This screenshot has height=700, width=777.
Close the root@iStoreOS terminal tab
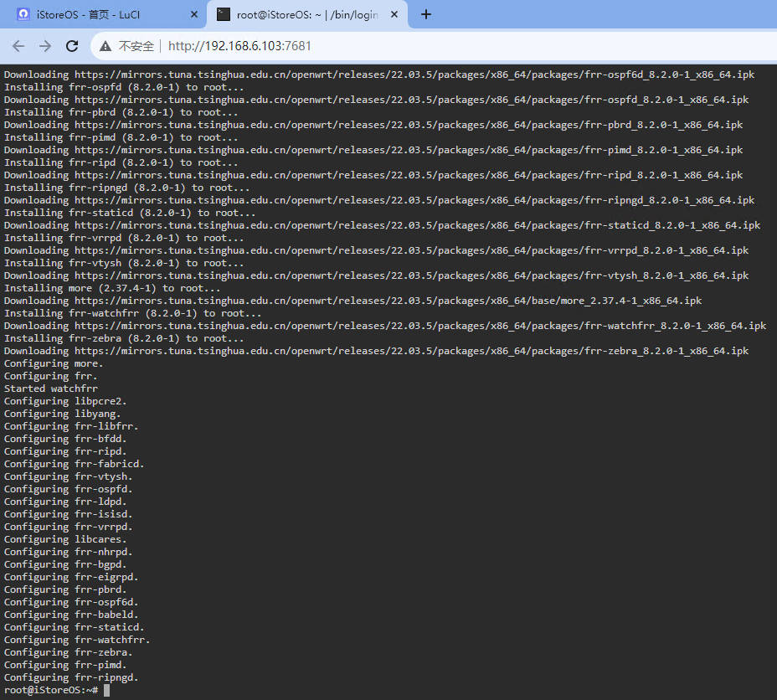(x=394, y=15)
